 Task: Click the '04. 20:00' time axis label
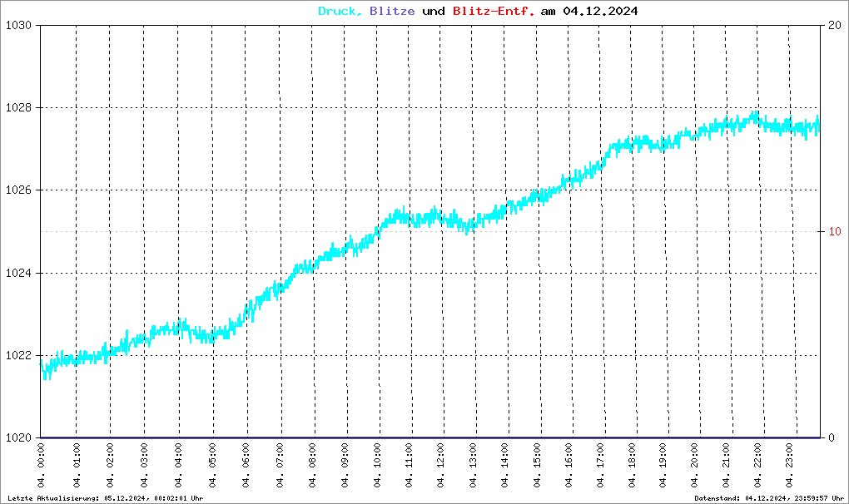click(695, 466)
